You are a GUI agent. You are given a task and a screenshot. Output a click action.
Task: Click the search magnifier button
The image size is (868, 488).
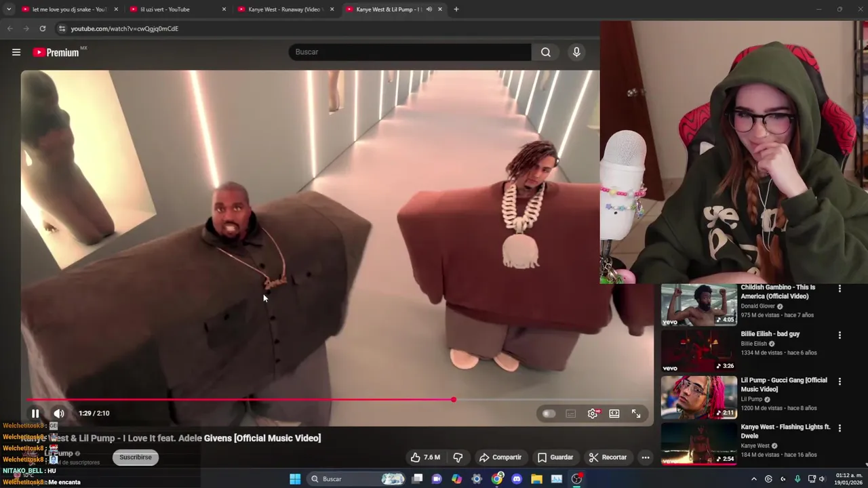[546, 52]
